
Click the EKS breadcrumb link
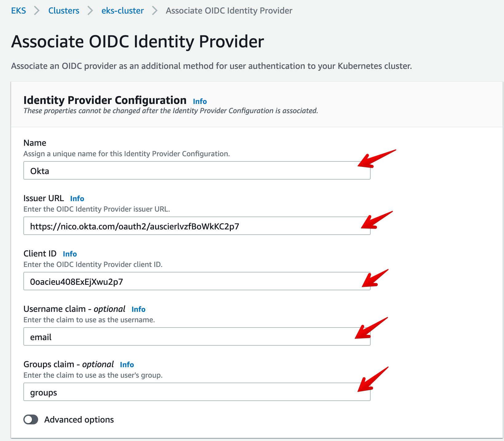point(18,11)
